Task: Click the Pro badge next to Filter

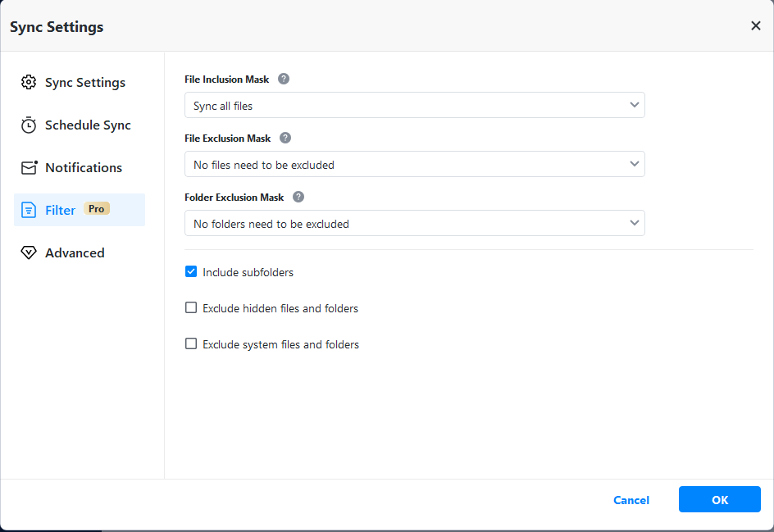Action: click(x=97, y=209)
